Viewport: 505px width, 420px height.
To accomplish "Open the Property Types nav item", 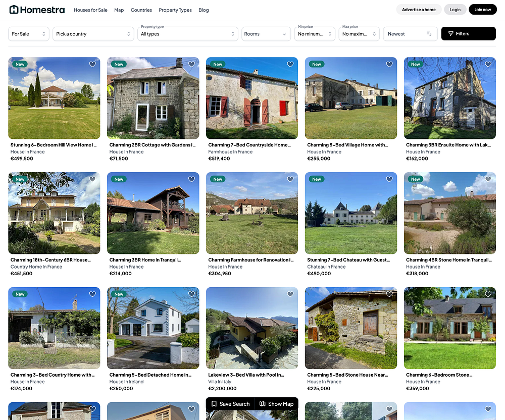I will coord(175,10).
